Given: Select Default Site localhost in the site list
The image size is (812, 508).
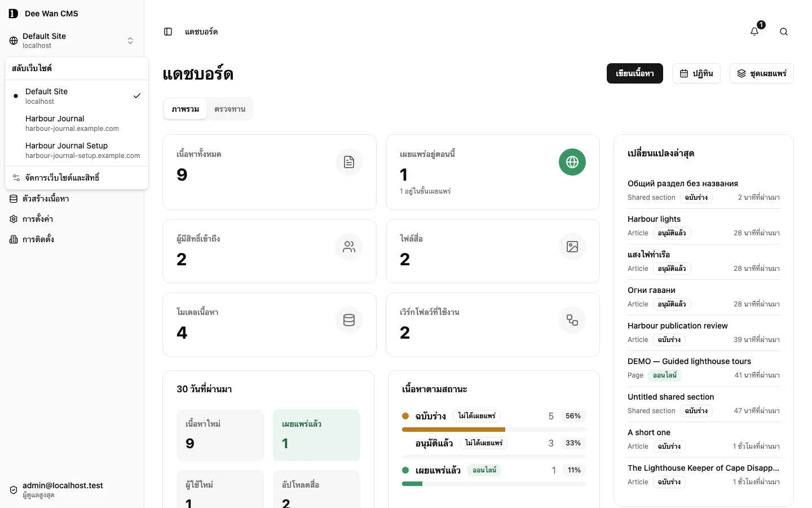Looking at the screenshot, I should 77,96.
